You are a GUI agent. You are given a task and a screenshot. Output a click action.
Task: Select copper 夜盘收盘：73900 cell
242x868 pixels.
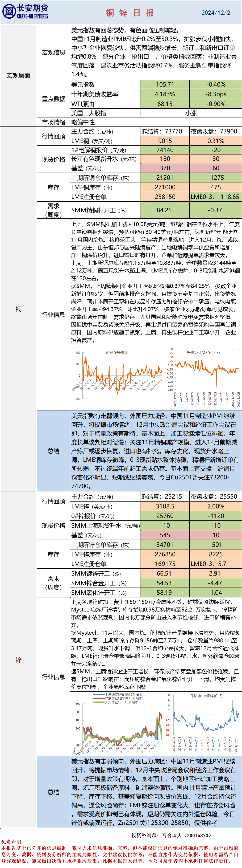coord(216,131)
